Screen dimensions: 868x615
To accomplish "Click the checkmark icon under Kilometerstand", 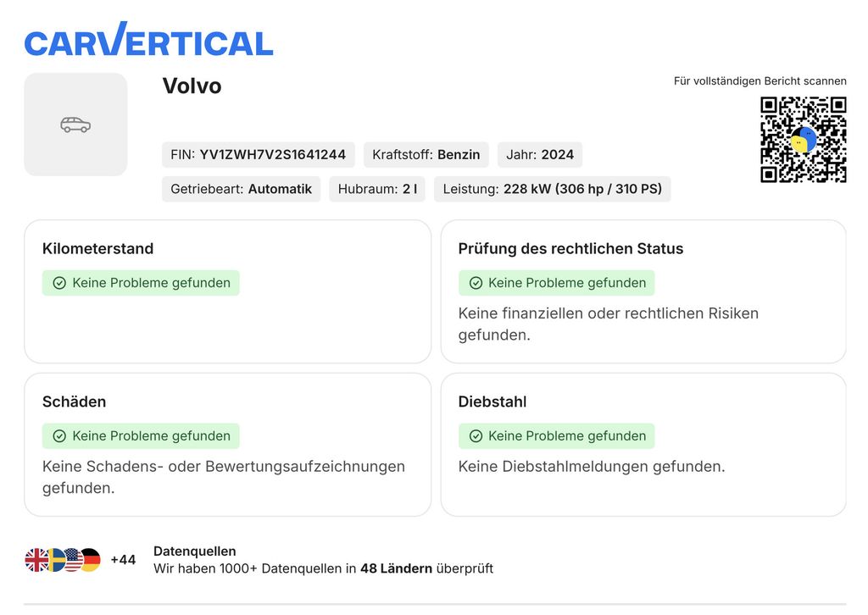I will [59, 283].
